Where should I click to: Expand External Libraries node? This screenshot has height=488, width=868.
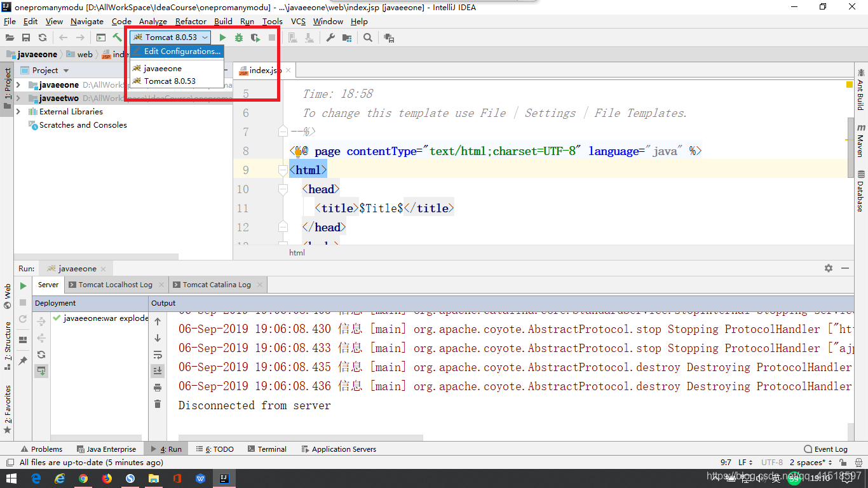pyautogui.click(x=18, y=111)
